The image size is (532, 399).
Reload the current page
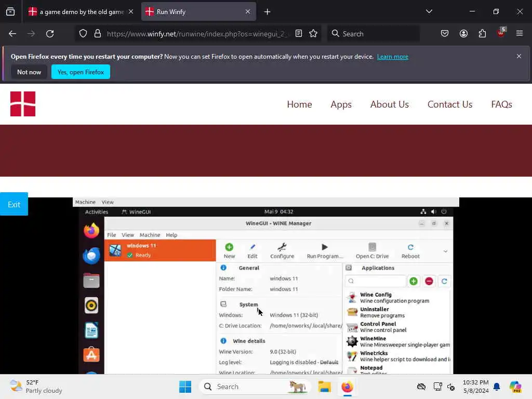pos(50,34)
